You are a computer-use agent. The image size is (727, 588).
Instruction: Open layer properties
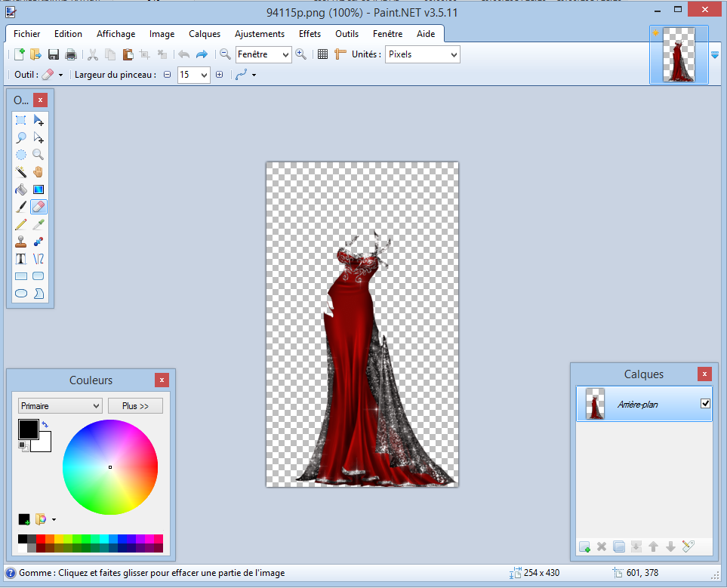[687, 546]
